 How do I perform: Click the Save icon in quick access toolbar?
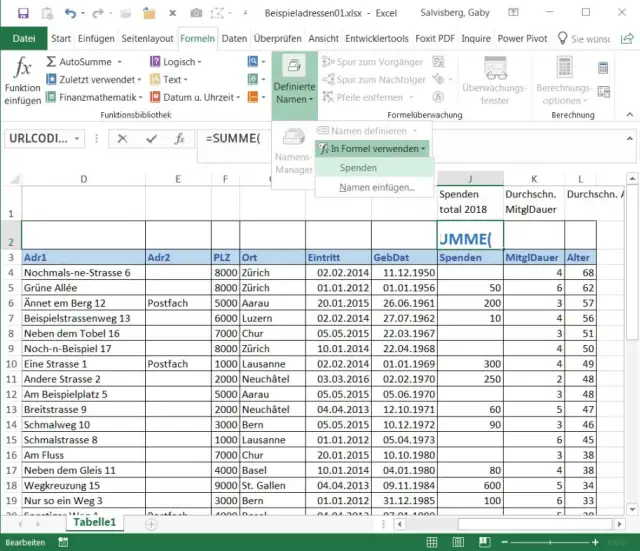(23, 13)
